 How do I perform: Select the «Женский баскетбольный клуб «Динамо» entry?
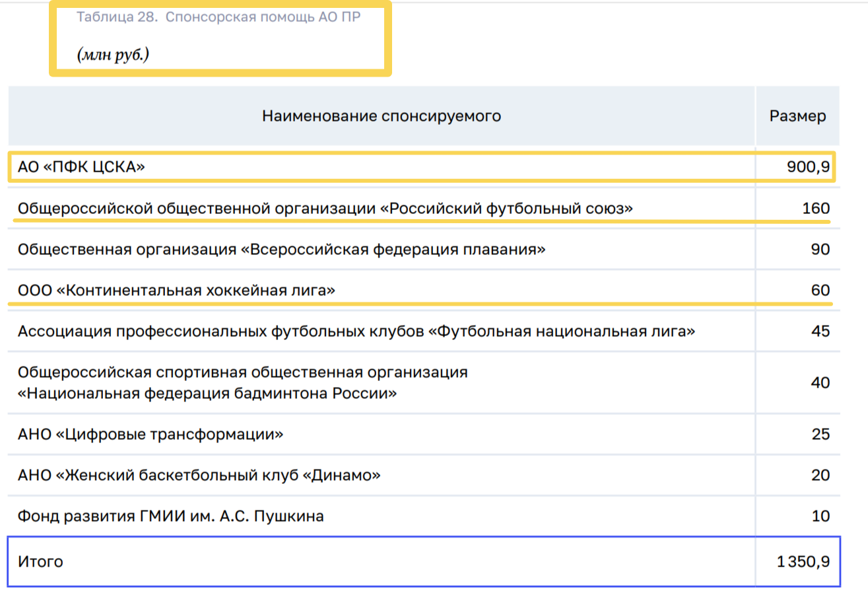click(x=199, y=475)
